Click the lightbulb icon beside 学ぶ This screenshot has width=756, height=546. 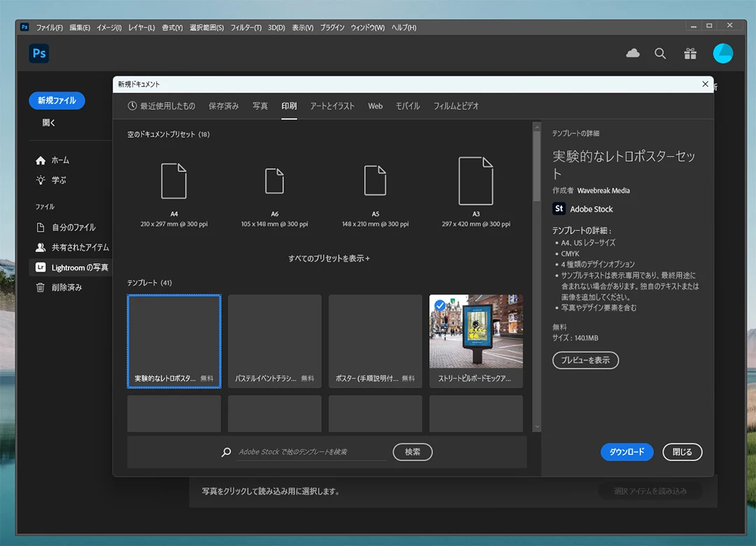(41, 181)
